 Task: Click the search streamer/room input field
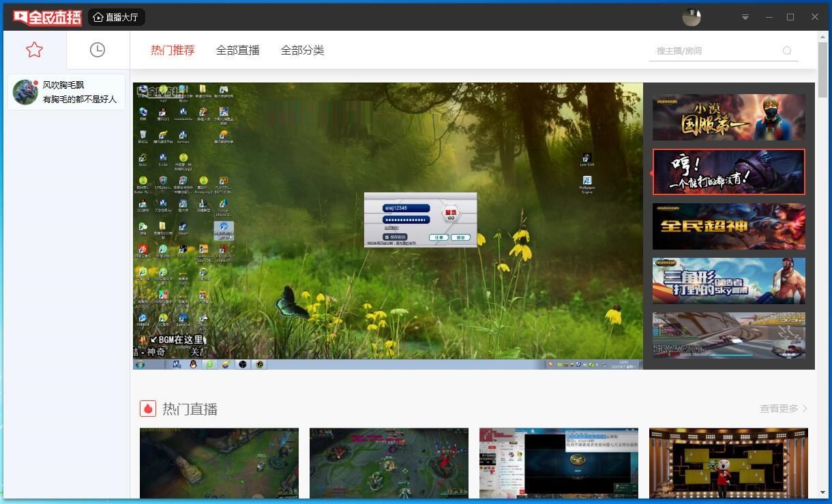click(x=716, y=50)
